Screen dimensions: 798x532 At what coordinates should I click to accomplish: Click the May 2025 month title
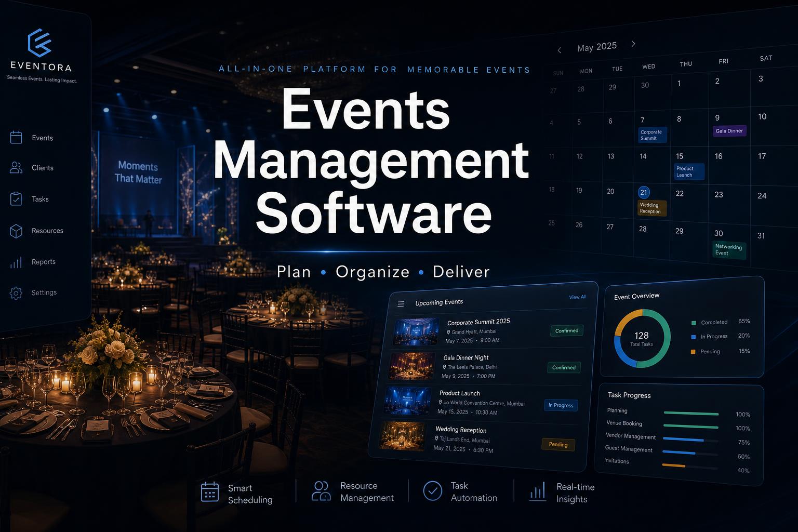point(597,47)
